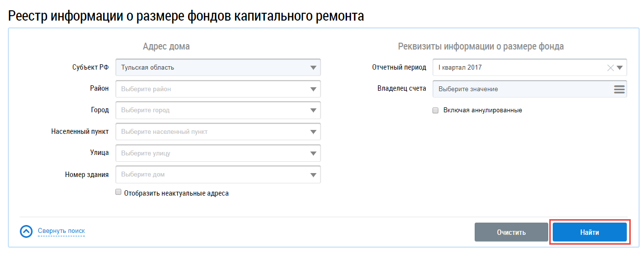Click the circular collapse arrow icon

click(x=26, y=231)
